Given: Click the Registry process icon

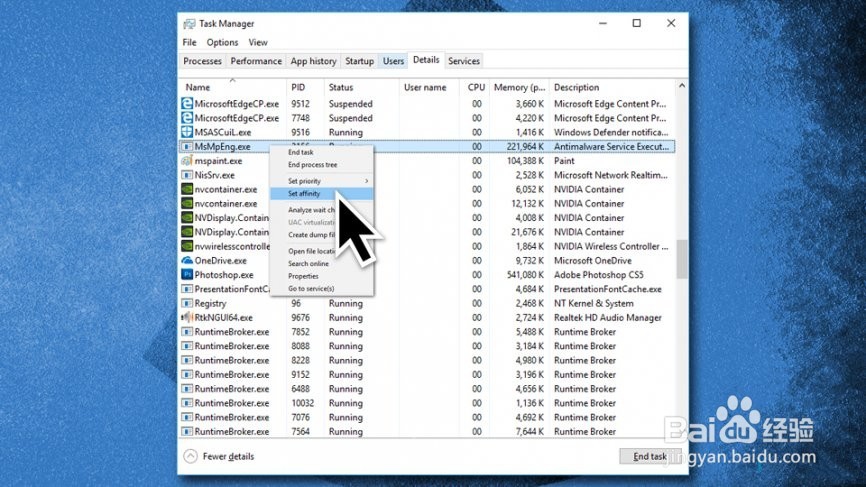Looking at the screenshot, I should tap(187, 303).
